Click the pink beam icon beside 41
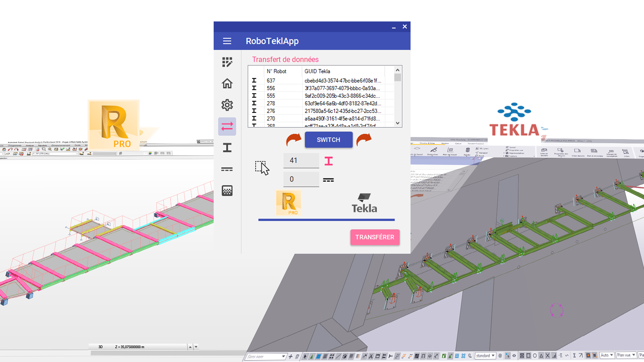Viewport: 644px width, 362px height. [329, 161]
